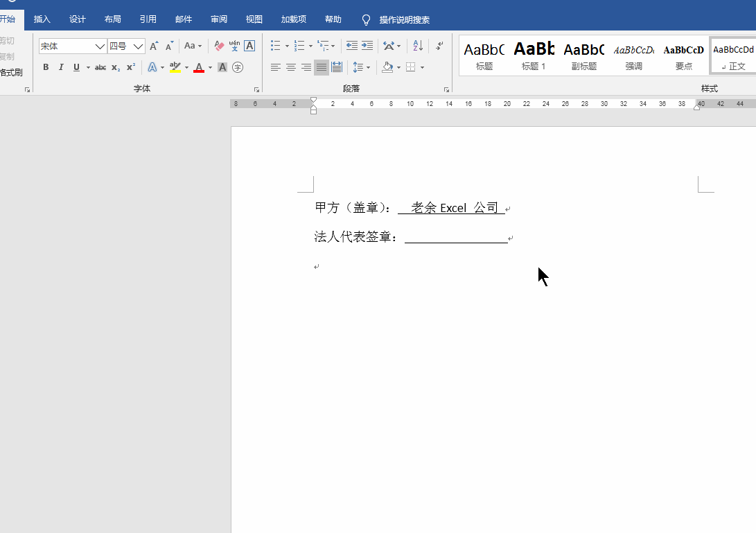Align text right
This screenshot has height=533, width=756.
pos(306,67)
